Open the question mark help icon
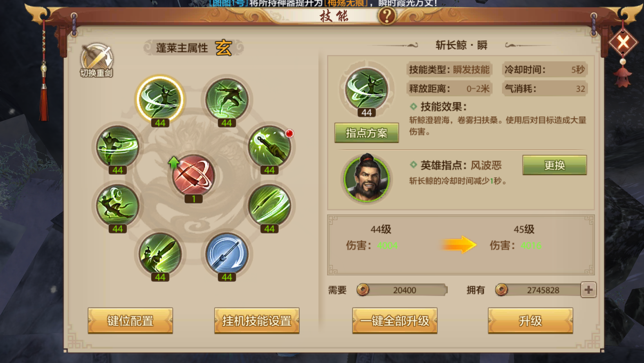This screenshot has width=644, height=363. 386,16
